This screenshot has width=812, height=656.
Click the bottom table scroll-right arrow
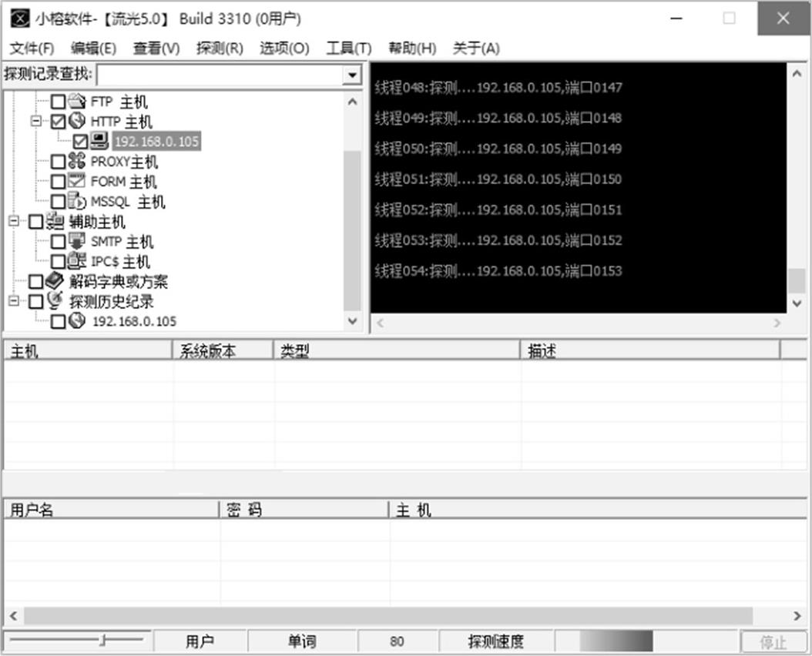coord(797,616)
